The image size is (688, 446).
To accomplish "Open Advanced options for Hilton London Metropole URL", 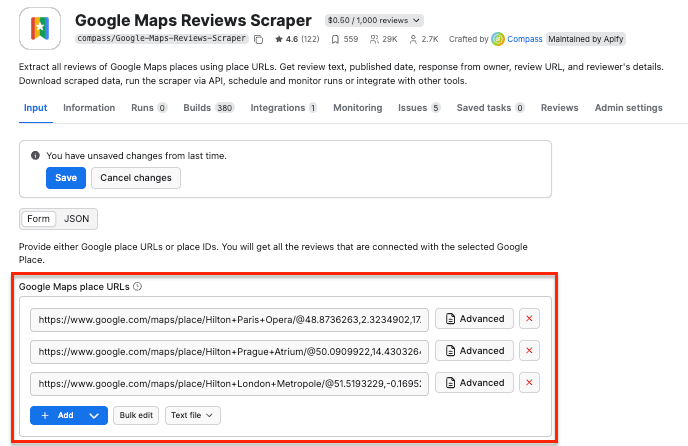I will tap(474, 383).
